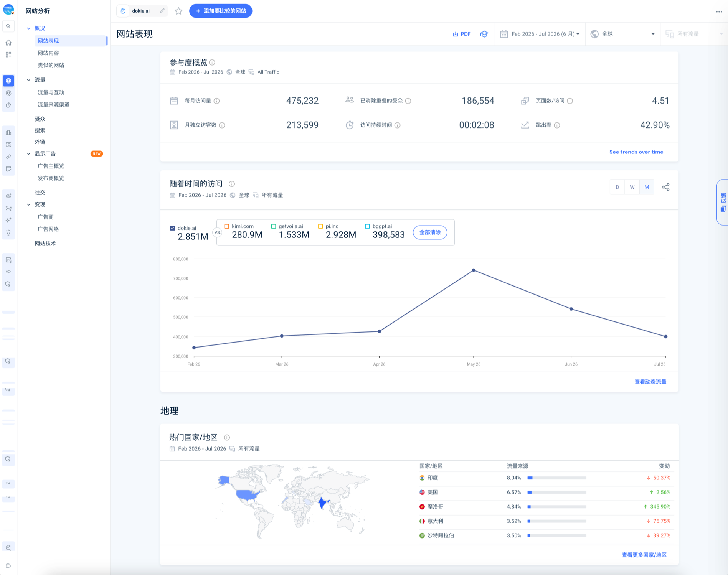
Task: Click the pie chart icon in left rail
Action: 8,105
